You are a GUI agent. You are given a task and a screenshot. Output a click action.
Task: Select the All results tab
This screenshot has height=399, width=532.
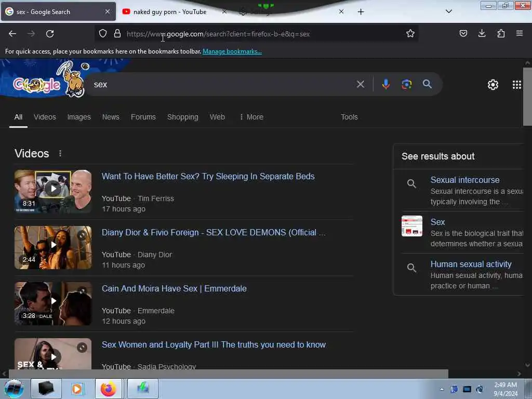[x=18, y=117]
